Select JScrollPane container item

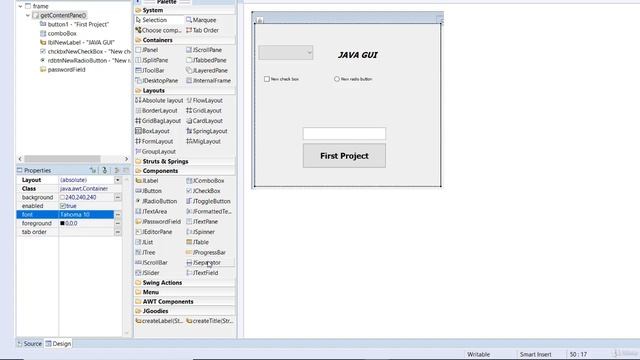[204, 50]
